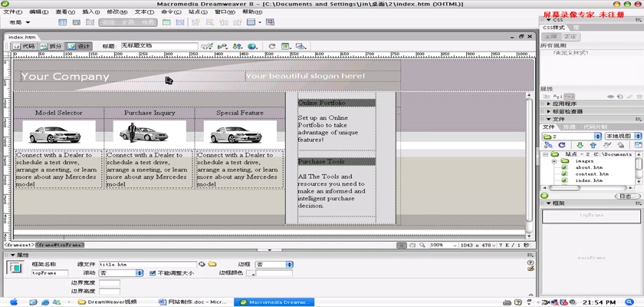Viewport: 644px width, 307px height.
Task: Click the Validate Markup icon
Action: pos(206,47)
